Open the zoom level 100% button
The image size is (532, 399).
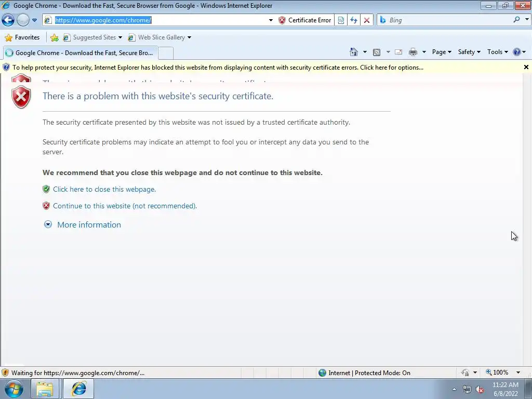coord(497,373)
